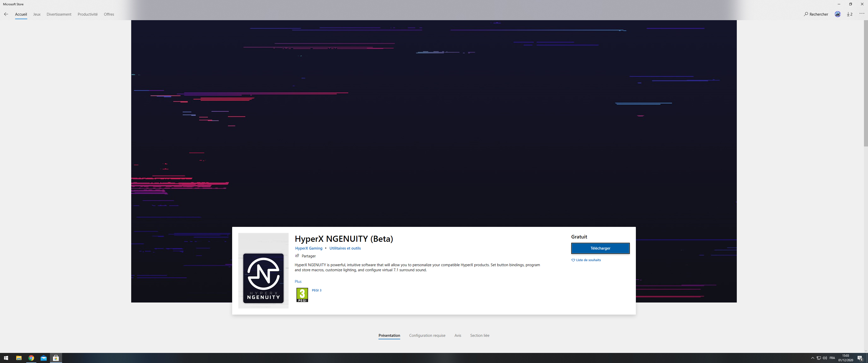Open Chrome from the taskbar
Screen dimensions: 868x363
point(31,358)
